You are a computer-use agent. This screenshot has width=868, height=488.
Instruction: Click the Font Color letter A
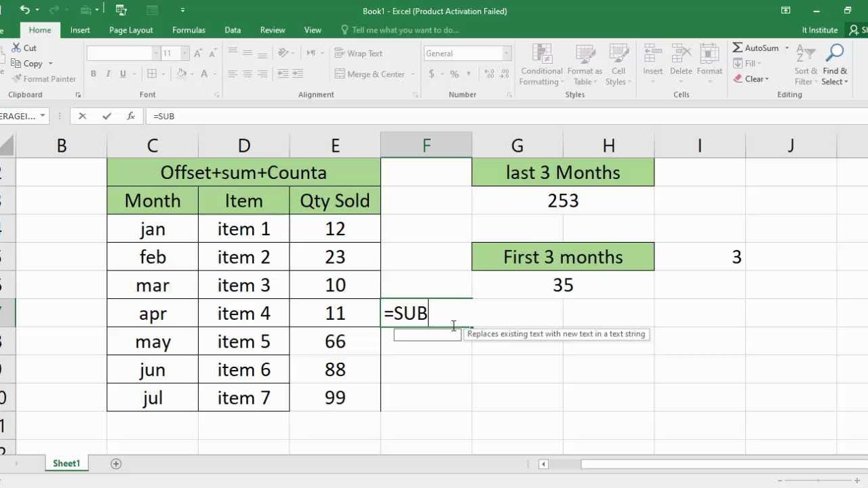click(205, 74)
